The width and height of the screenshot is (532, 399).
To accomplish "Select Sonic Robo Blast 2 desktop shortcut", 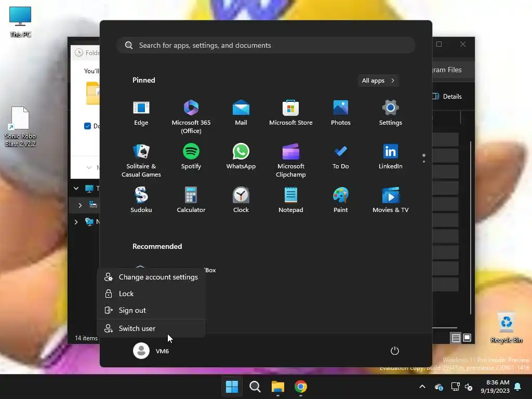I will [20, 127].
